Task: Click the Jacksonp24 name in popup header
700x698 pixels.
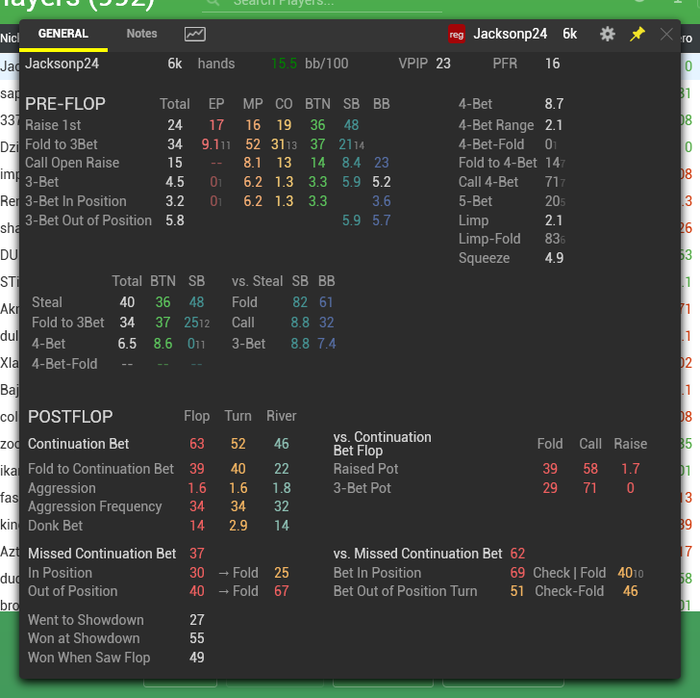Action: (x=510, y=34)
